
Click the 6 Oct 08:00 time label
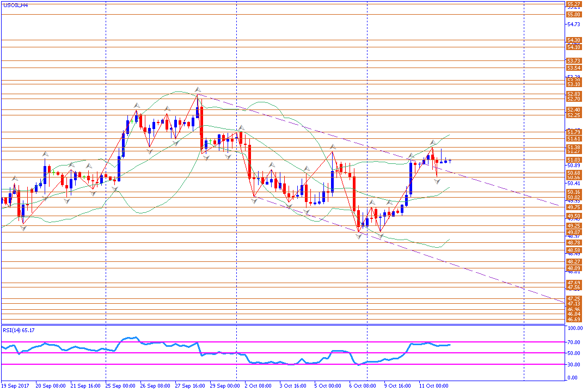point(363,385)
